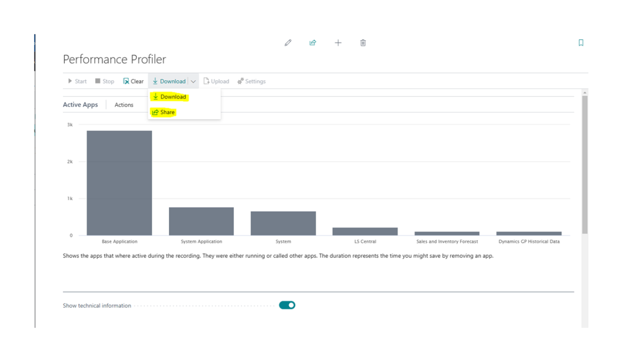Viewport: 644px width, 362px height.
Task: Select the Active Apps tab
Action: 81,105
